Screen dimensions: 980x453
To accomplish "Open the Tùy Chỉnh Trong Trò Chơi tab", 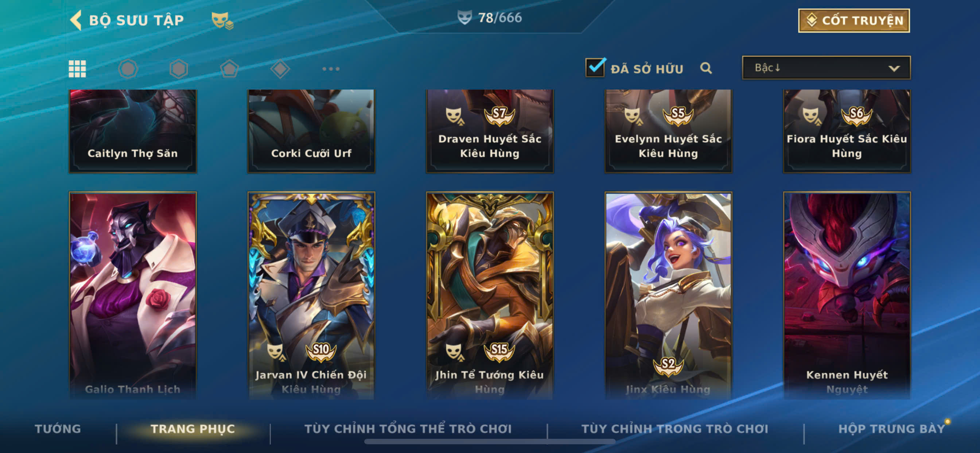I will click(x=675, y=429).
